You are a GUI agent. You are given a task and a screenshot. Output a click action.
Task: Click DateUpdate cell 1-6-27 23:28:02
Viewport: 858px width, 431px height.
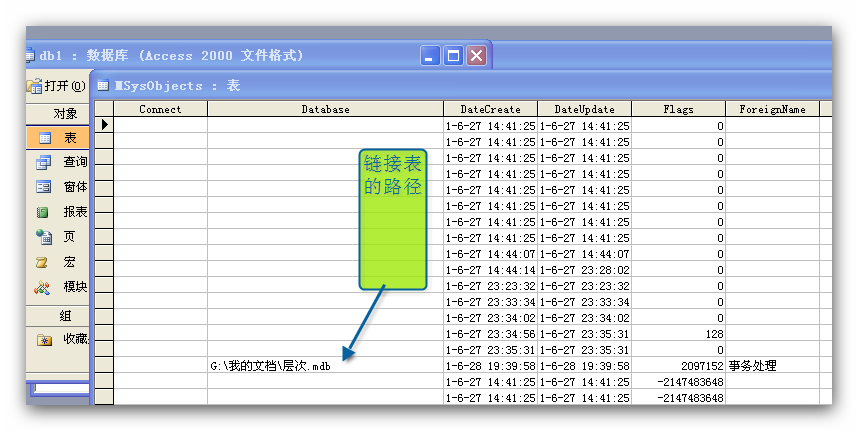pos(585,270)
